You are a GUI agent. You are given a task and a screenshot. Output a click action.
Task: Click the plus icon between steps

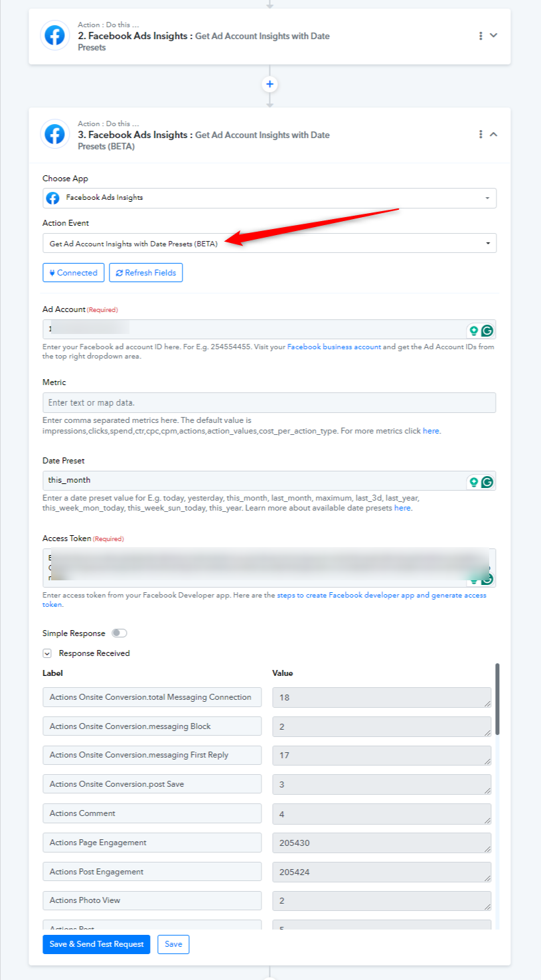pos(270,84)
